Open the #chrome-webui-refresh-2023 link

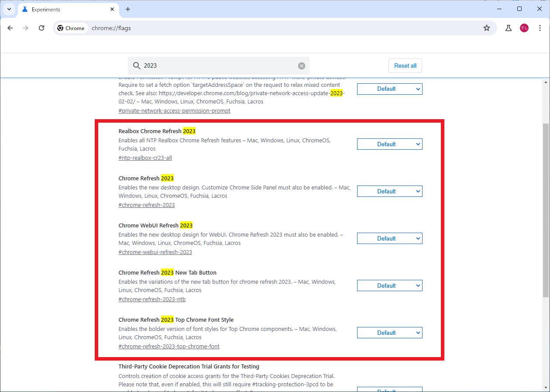[x=155, y=252]
